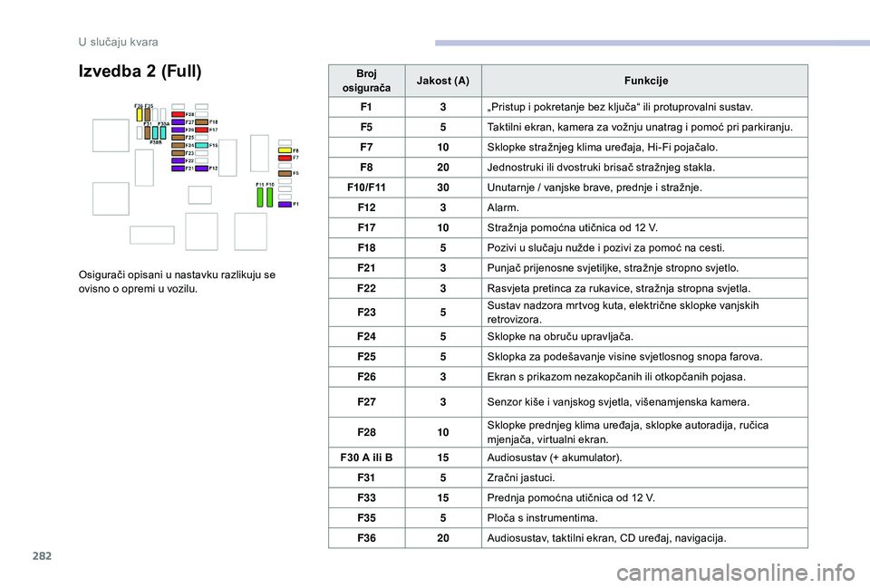Image resolution: width=870 pixels, height=588 pixels.
Task: Click the red F7 fuse in the diagram
Action: 285,158
